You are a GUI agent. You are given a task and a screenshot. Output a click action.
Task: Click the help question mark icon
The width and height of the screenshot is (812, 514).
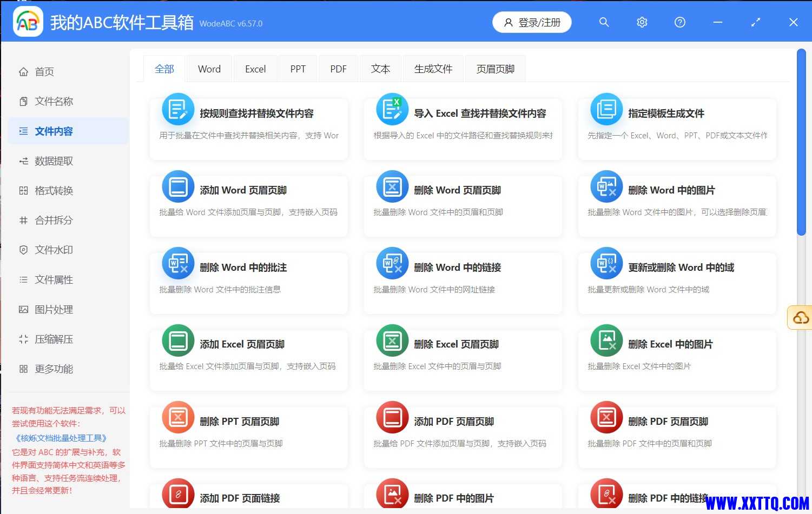(x=680, y=22)
